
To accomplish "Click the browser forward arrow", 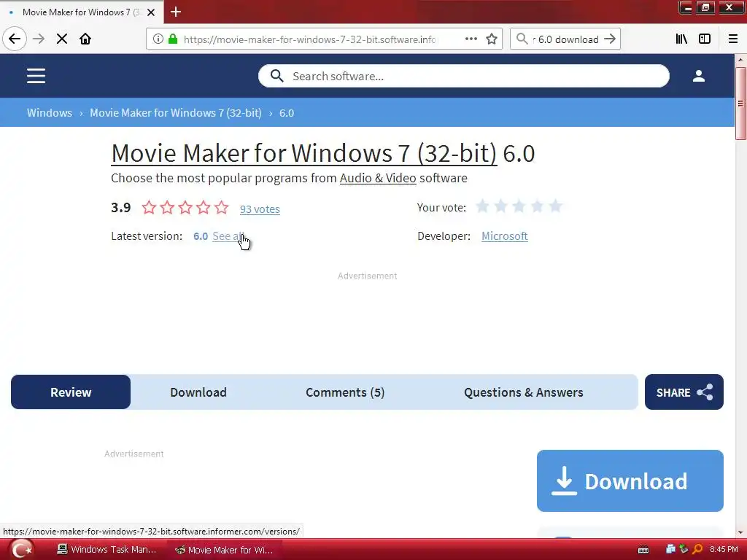I will tap(39, 39).
